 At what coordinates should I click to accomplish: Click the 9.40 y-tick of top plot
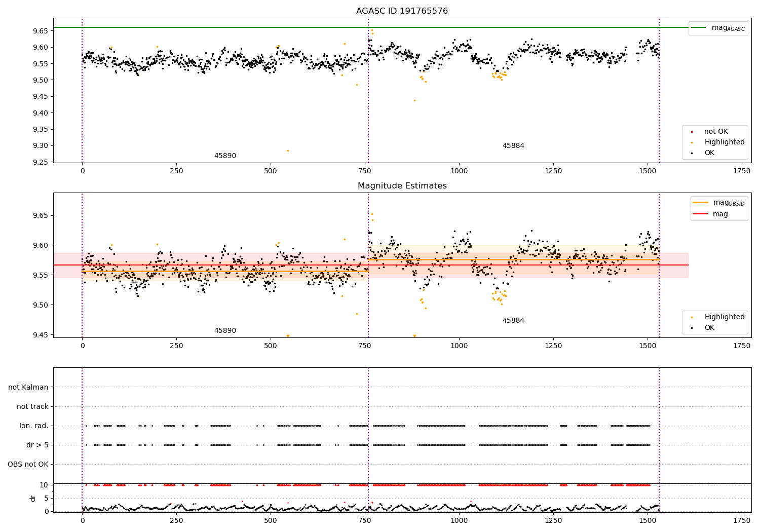click(x=40, y=113)
